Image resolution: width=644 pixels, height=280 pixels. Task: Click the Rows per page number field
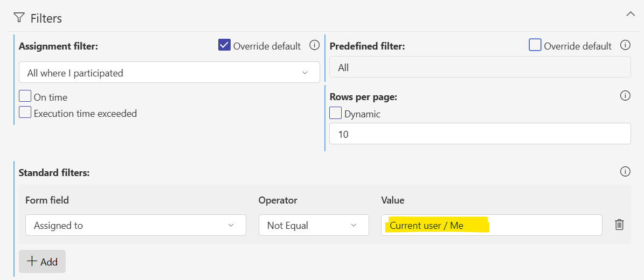pos(480,134)
